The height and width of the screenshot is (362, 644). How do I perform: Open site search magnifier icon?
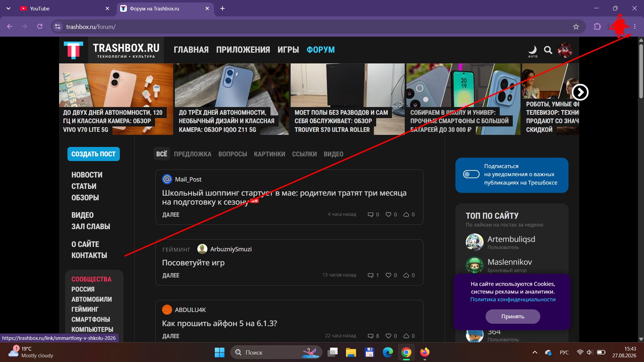[x=548, y=50]
